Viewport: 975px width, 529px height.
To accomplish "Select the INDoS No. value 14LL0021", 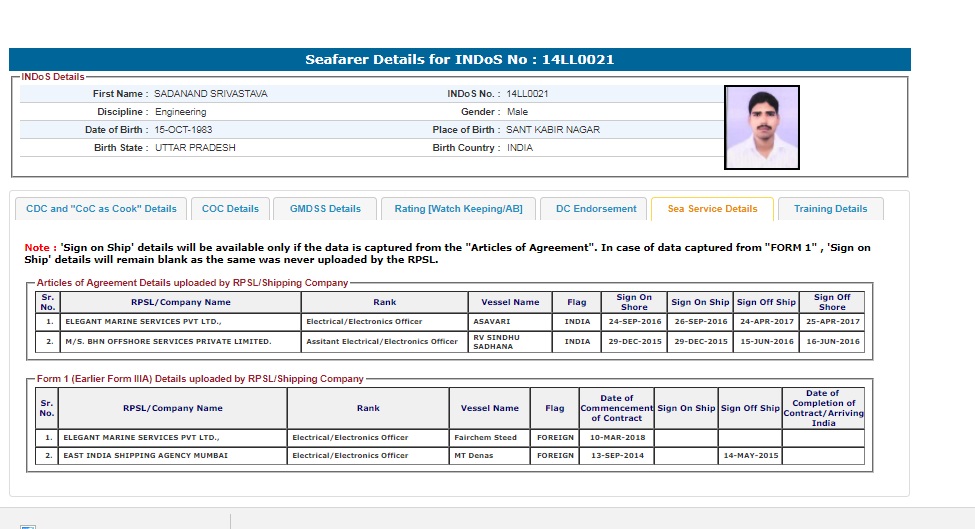I will coord(527,94).
